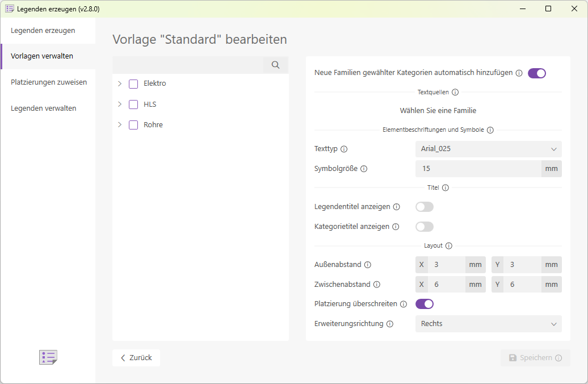Disable the Platzierung überschreiten toggle
This screenshot has width=588, height=384.
pyautogui.click(x=425, y=303)
